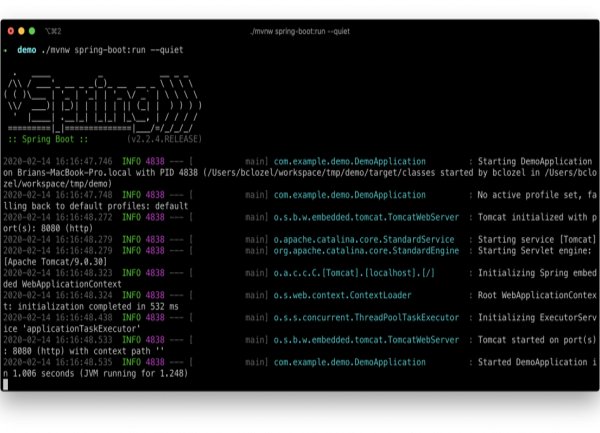Click 'Initializing Spring embed' log message
The image size is (600, 433).
click(x=537, y=273)
